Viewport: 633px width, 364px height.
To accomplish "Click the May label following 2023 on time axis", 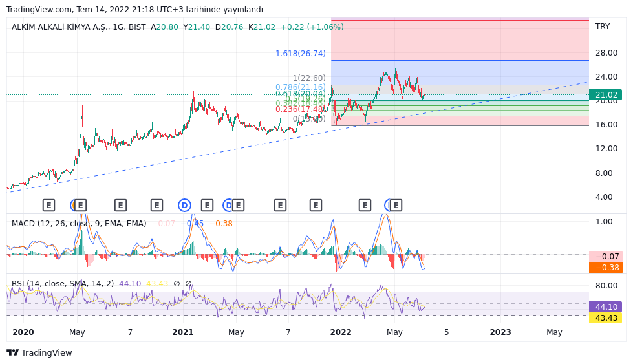I will click(x=554, y=332).
